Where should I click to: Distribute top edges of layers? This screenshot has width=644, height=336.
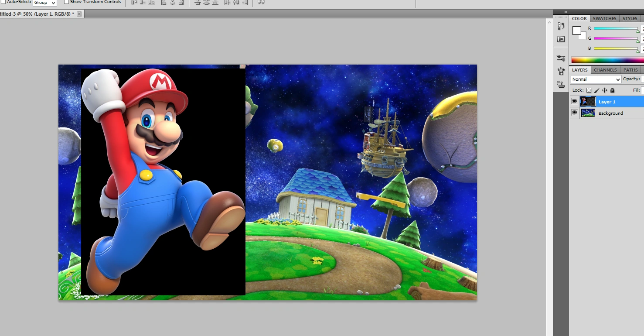(197, 3)
